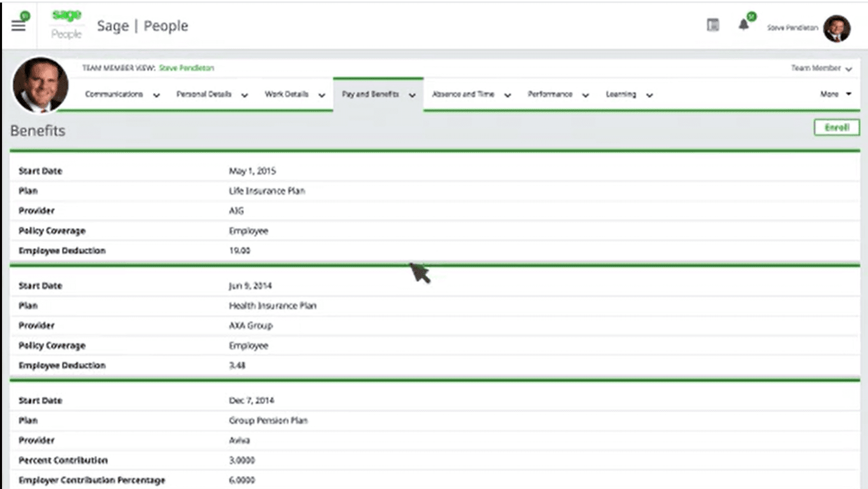Click the Steve Pendleton username in header
The image size is (868, 489).
[x=792, y=28]
